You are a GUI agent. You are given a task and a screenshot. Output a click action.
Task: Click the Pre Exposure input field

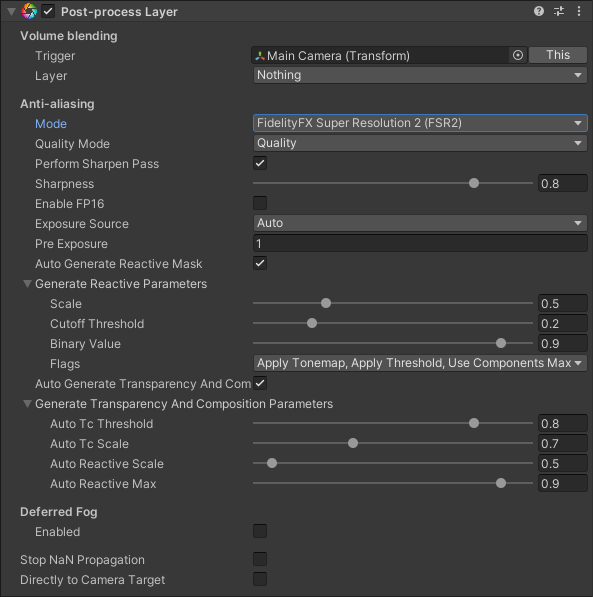click(x=420, y=244)
